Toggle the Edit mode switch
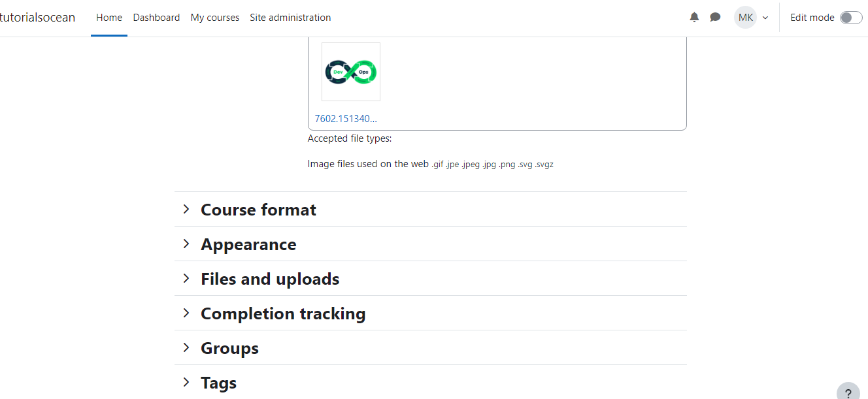This screenshot has width=868, height=399. pyautogui.click(x=850, y=18)
